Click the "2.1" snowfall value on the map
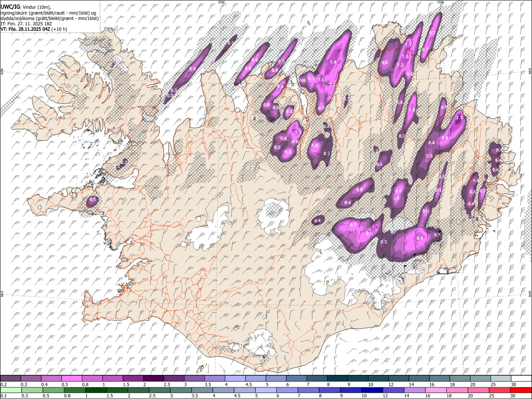Screen dimensions: 532x399 coord(459,118)
